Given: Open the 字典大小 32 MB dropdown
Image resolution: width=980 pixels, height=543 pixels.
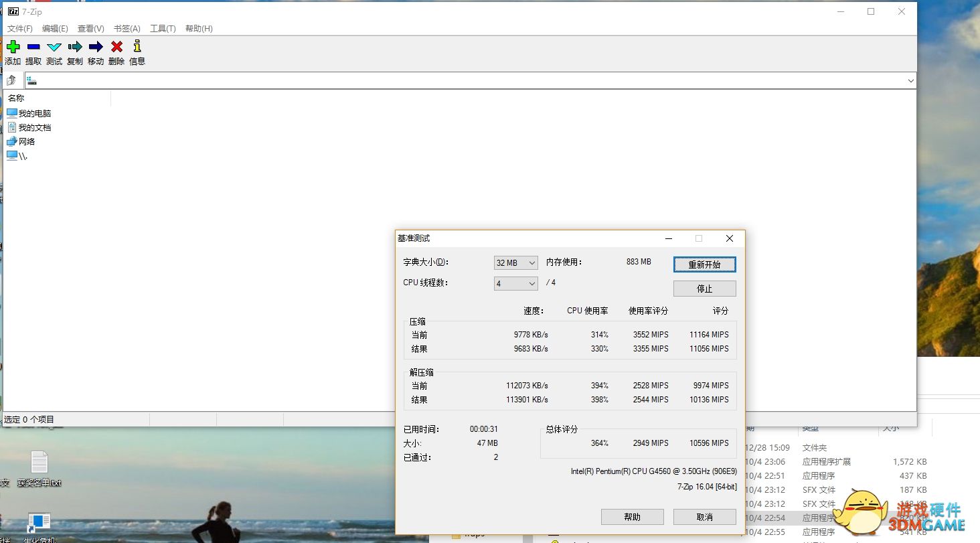Looking at the screenshot, I should point(515,262).
